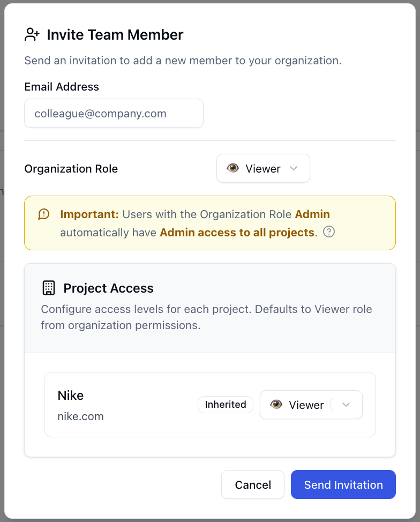
Task: Cancel the invitation dialog
Action: tap(253, 485)
